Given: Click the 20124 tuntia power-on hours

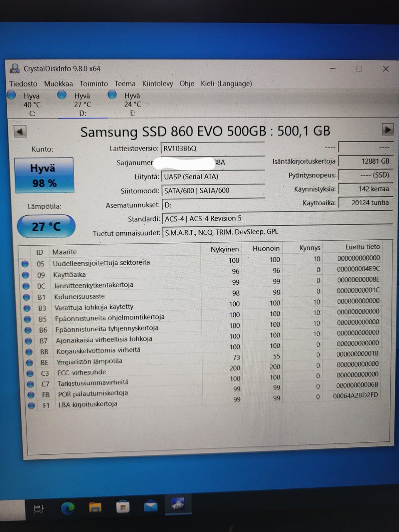Looking at the screenshot, I should [365, 203].
